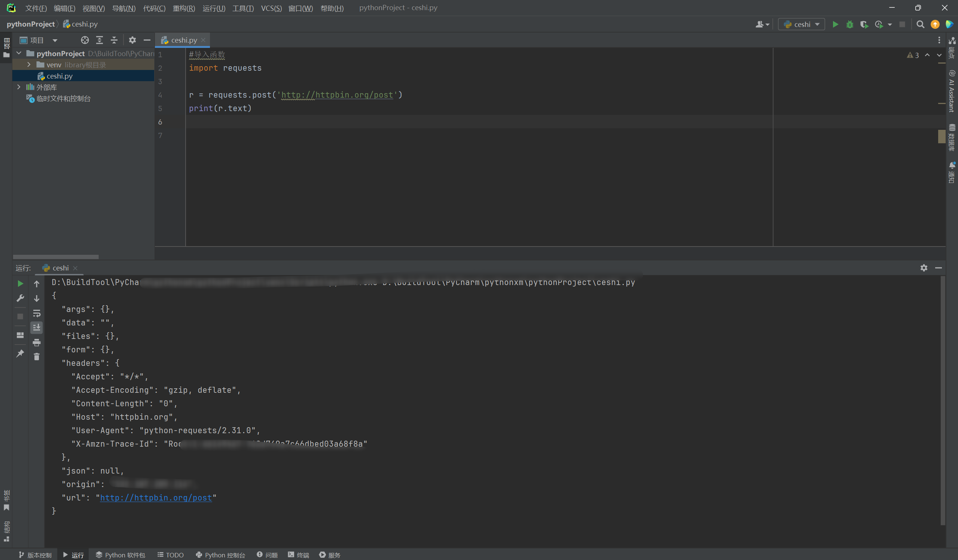Open the warnings inspection indicator
Viewport: 958px width, 560px height.
point(913,55)
